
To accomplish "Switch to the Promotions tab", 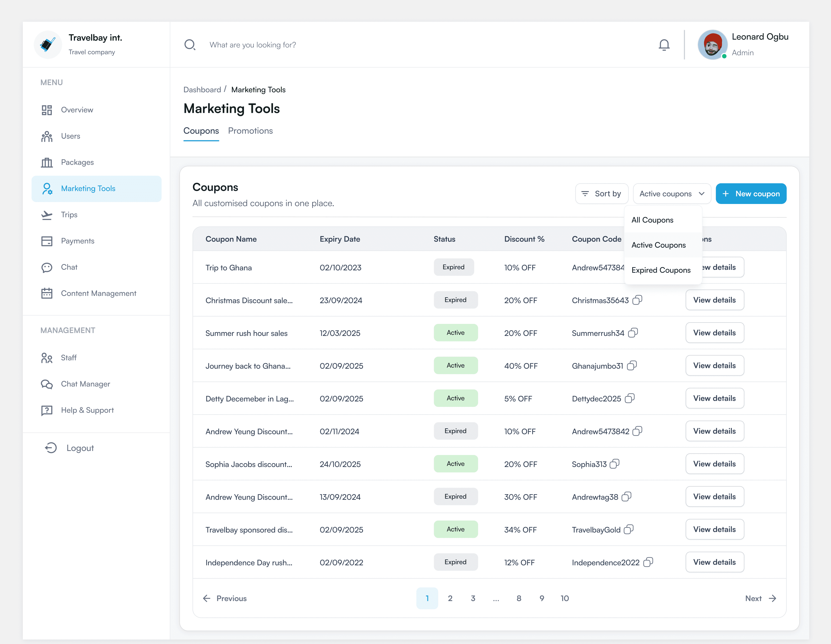I will [x=250, y=131].
